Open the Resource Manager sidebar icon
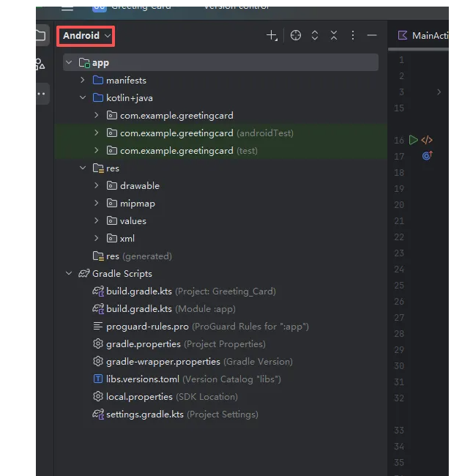Viewport: 473px width, 476px height. (x=40, y=64)
